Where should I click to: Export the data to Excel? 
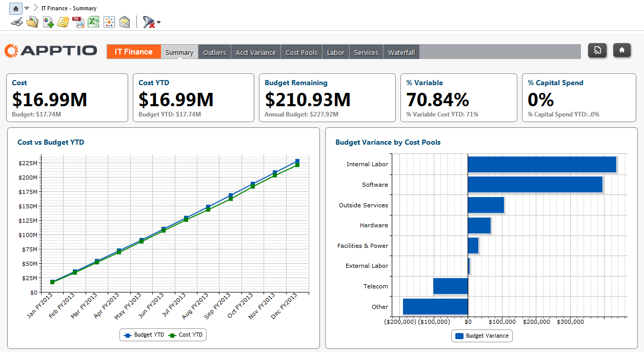93,22
